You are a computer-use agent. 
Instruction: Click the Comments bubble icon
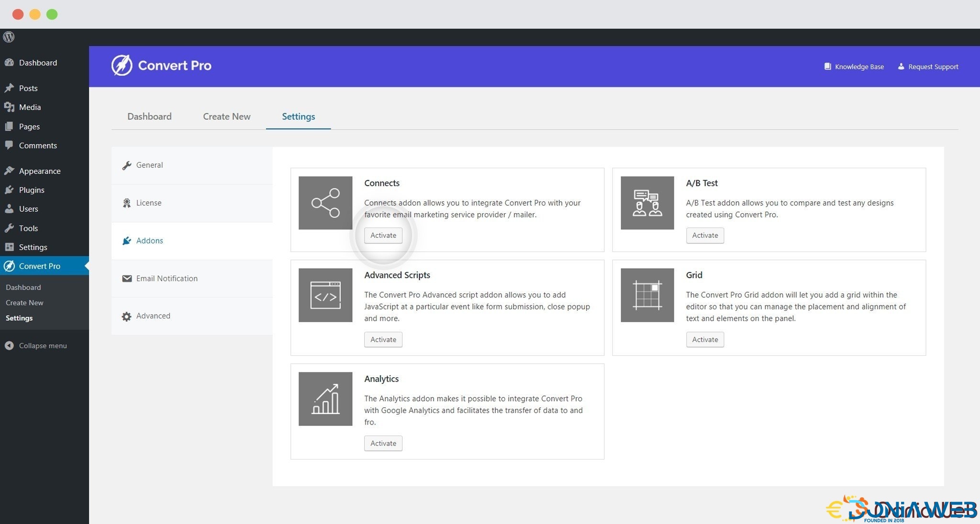(9, 145)
